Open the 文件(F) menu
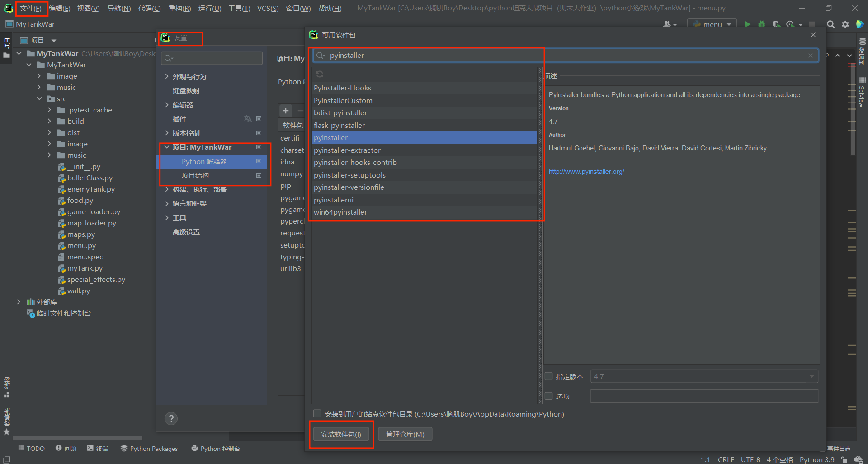 click(x=31, y=8)
